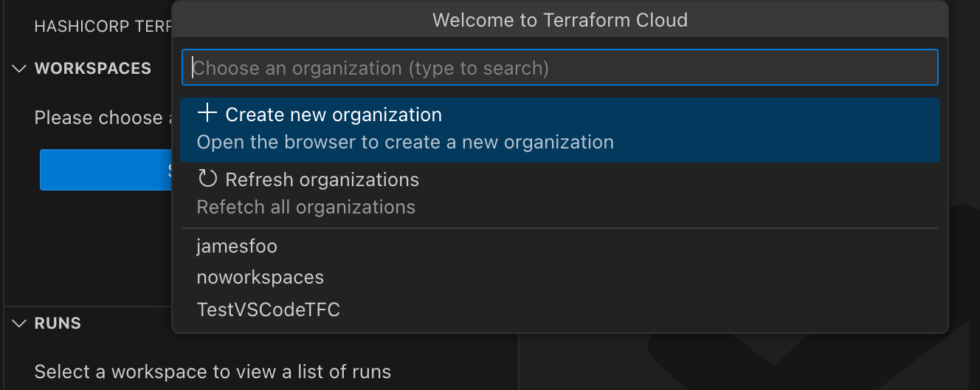
Task: Click 'Open the browser to create a new organization'
Action: click(405, 142)
